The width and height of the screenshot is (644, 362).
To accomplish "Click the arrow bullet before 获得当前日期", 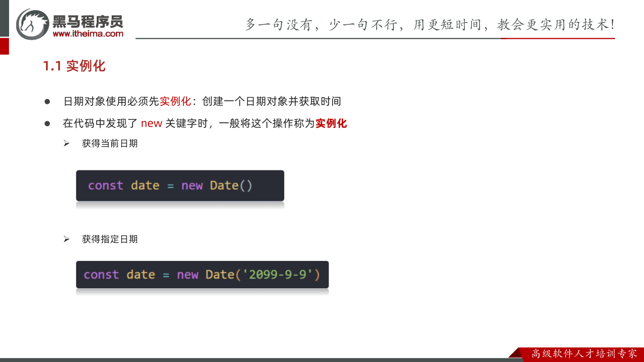I will 67,143.
